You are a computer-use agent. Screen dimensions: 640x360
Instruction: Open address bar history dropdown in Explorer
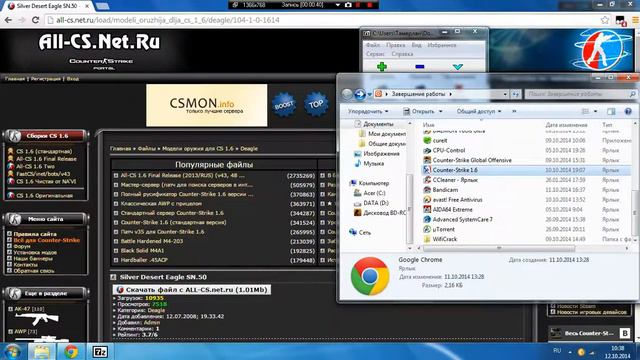click(x=505, y=94)
